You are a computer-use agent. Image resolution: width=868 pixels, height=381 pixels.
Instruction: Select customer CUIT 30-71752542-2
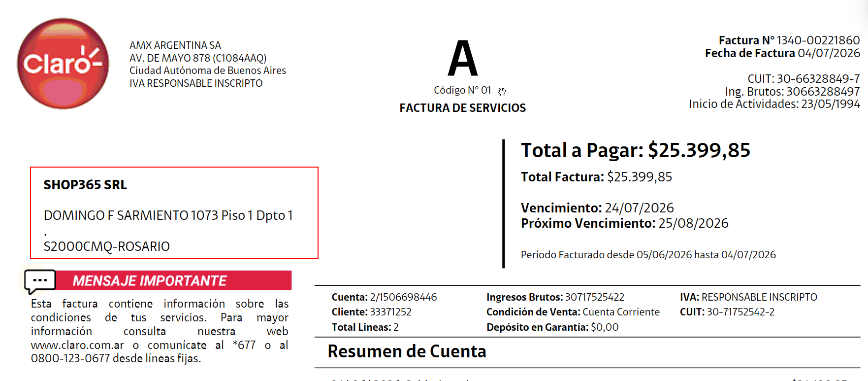(x=727, y=312)
